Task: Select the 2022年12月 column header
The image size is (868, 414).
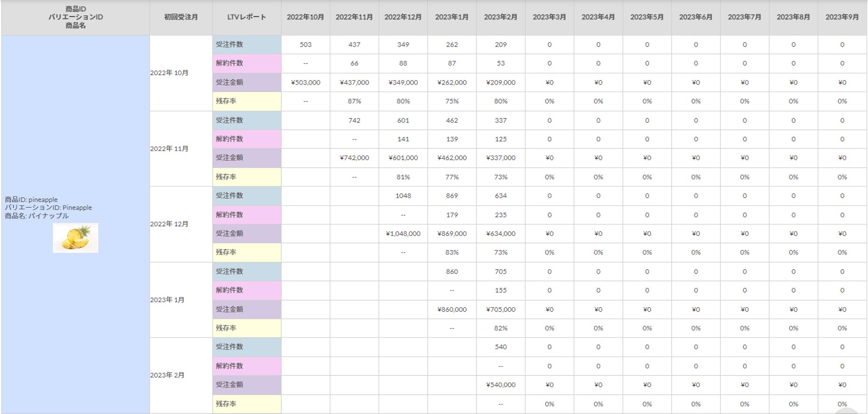Action: [403, 17]
